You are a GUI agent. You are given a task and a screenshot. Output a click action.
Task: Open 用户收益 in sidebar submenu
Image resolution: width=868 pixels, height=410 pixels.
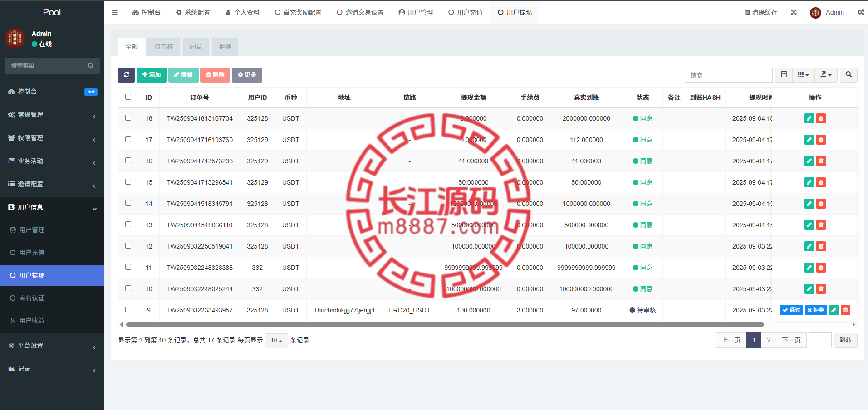point(52,321)
